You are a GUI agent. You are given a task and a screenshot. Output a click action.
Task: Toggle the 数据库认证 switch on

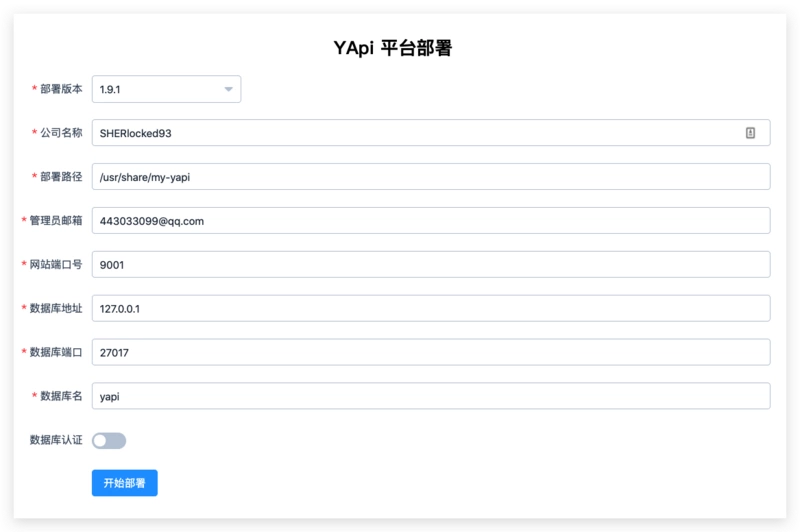(109, 440)
